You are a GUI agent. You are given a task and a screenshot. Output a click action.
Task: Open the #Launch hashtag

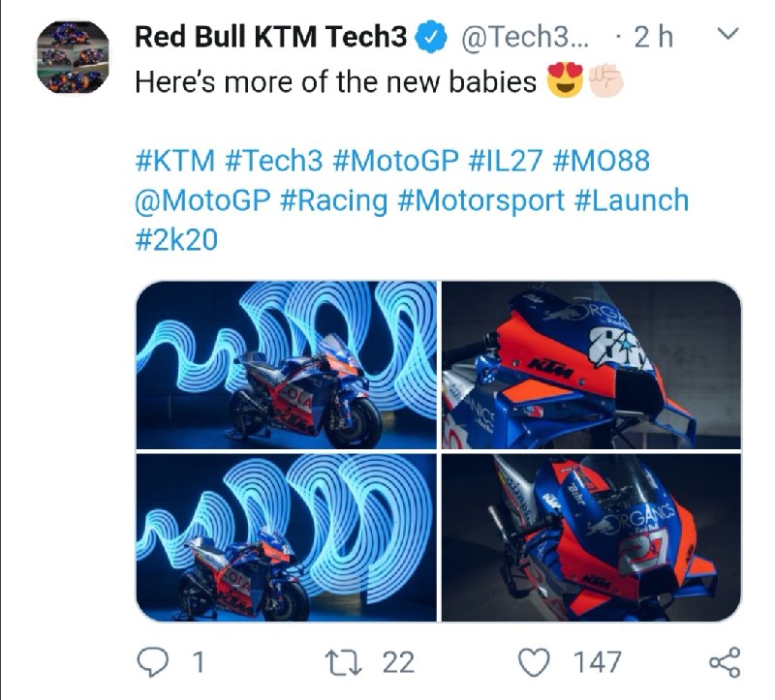tap(632, 200)
